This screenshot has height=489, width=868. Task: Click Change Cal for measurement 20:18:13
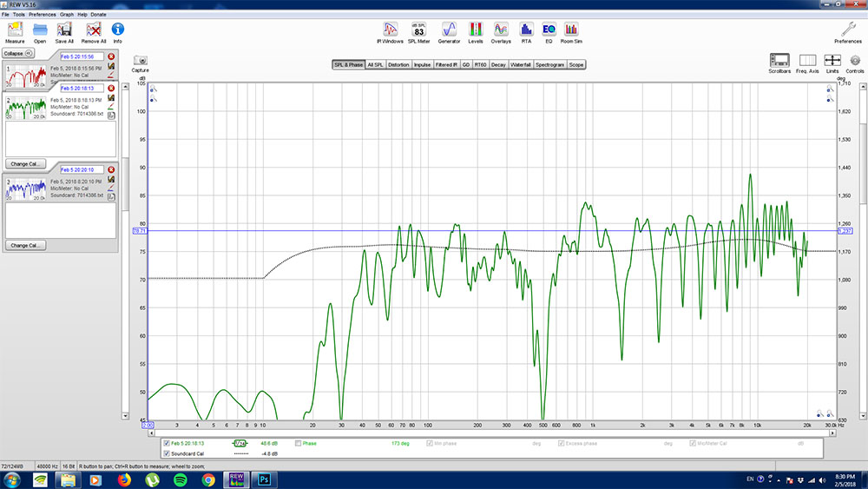pyautogui.click(x=25, y=164)
